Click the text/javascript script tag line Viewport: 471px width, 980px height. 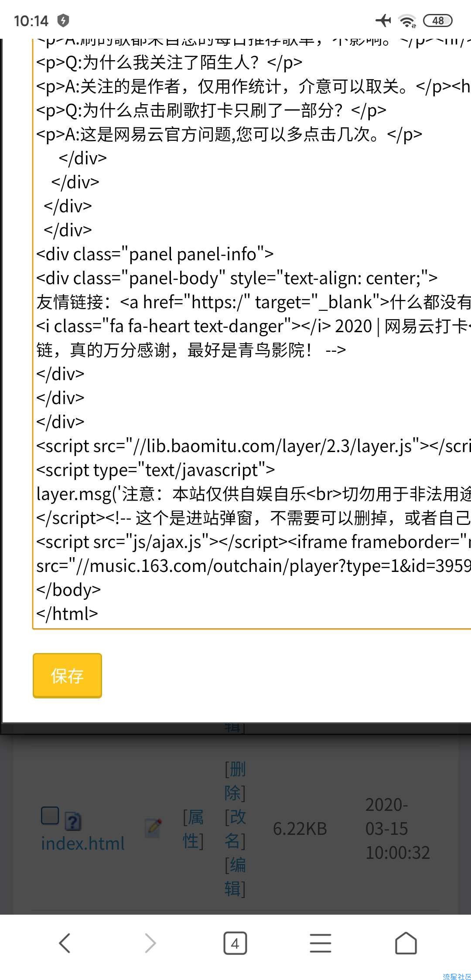156,470
